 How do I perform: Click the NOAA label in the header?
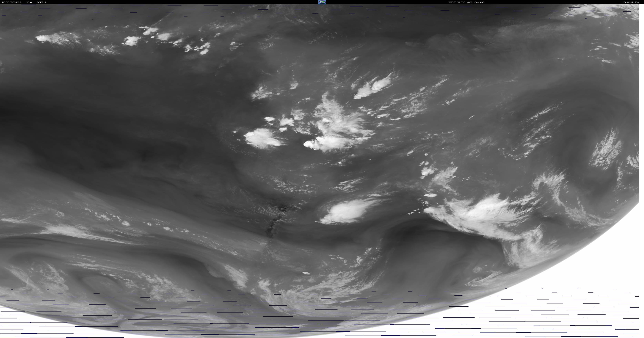tap(29, 2)
